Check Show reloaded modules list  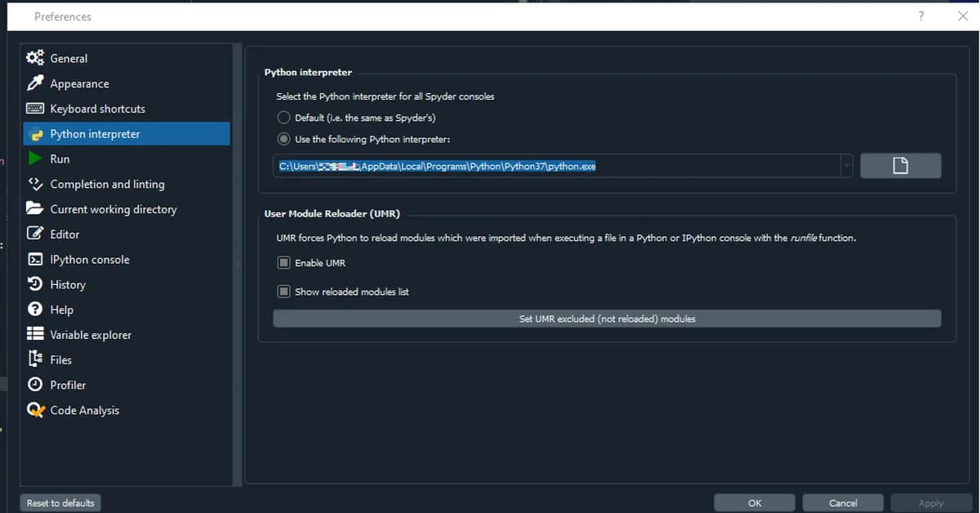coord(283,291)
